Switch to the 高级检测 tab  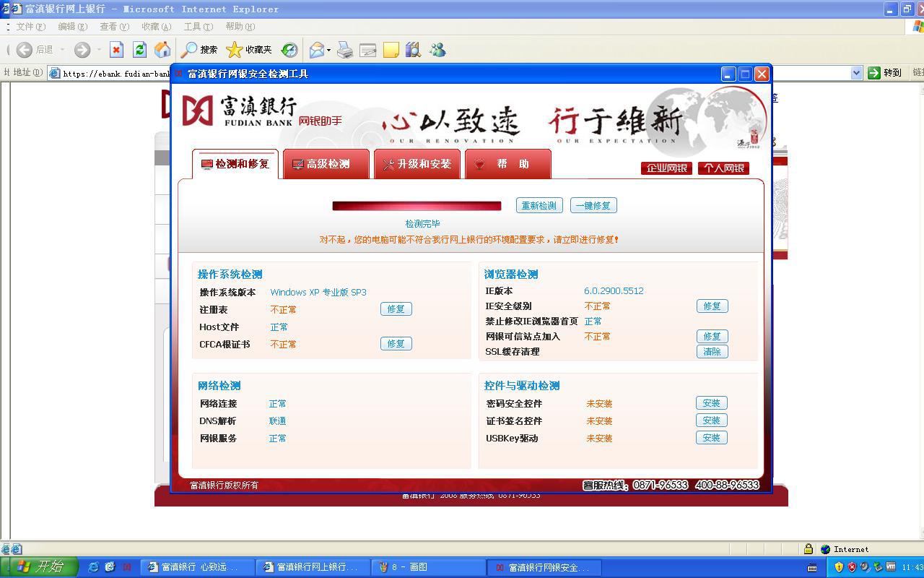(x=326, y=164)
